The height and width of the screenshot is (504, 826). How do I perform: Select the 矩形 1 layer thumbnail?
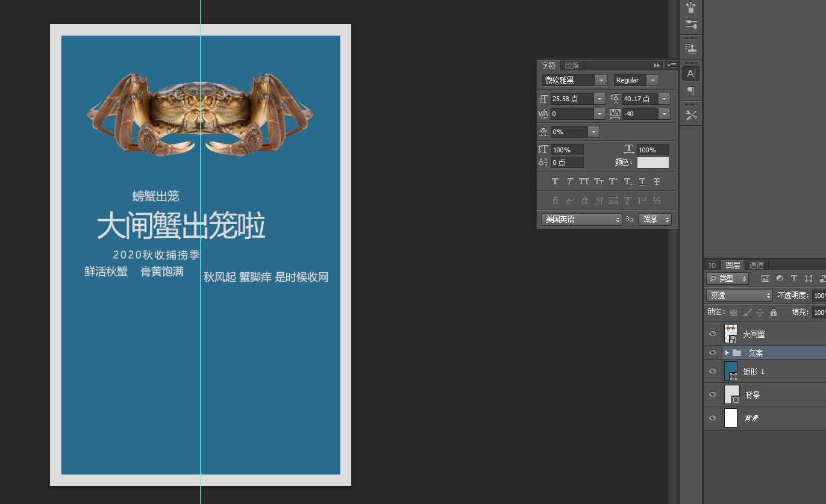[x=731, y=372]
